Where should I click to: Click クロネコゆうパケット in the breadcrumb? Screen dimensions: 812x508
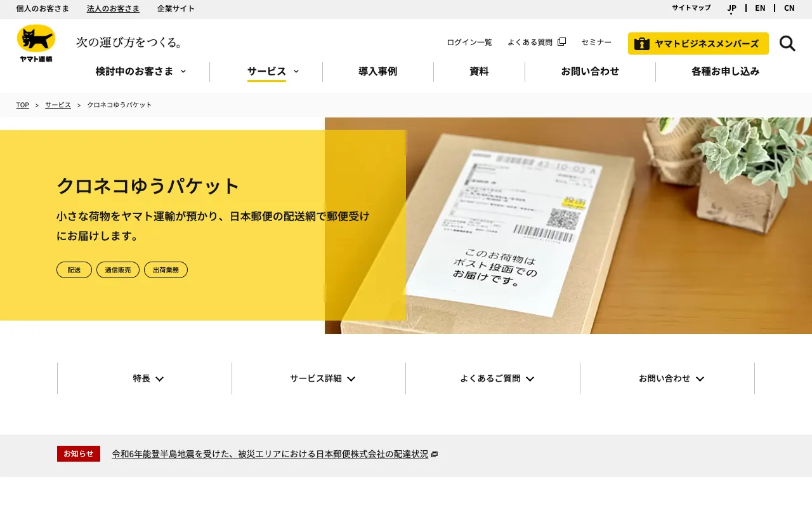pos(119,105)
